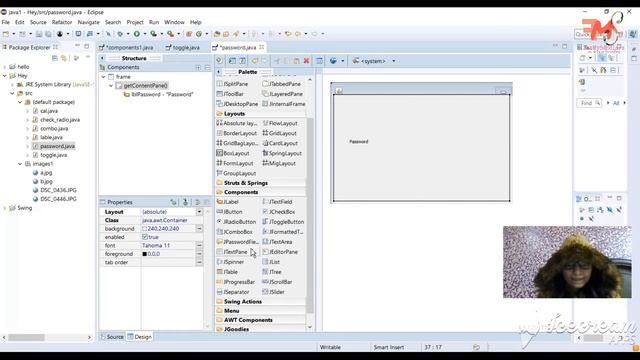Viewport: 640px width, 360px height.
Task: Select JSlider palette component
Action: click(274, 292)
